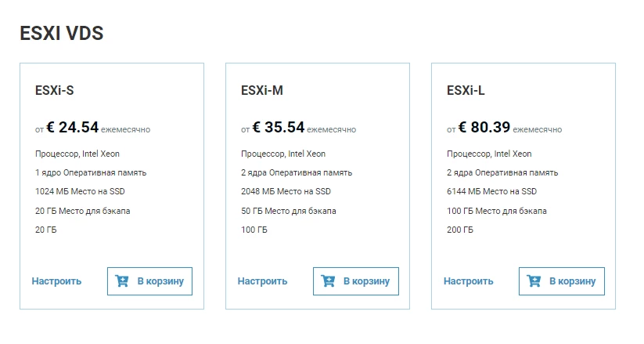Screen dimensions: 644x344
Task: Click the 6144 МБ Место на SSD line
Action: pos(491,191)
